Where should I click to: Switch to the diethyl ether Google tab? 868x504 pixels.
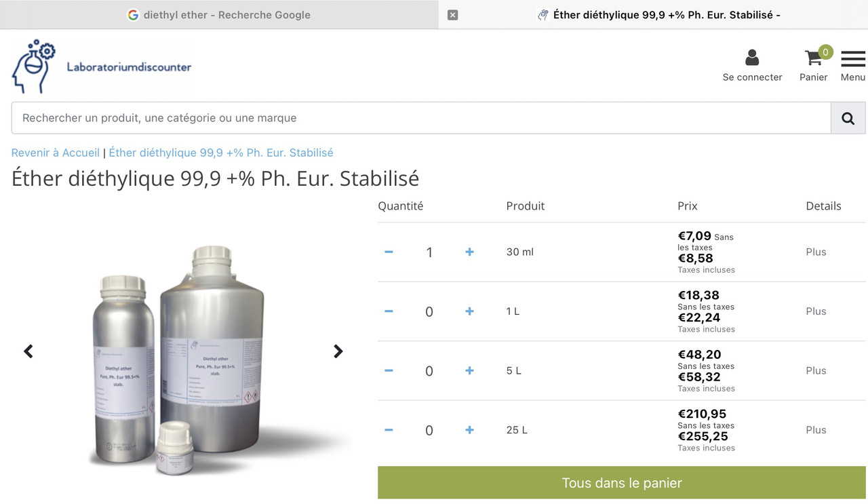click(x=219, y=15)
